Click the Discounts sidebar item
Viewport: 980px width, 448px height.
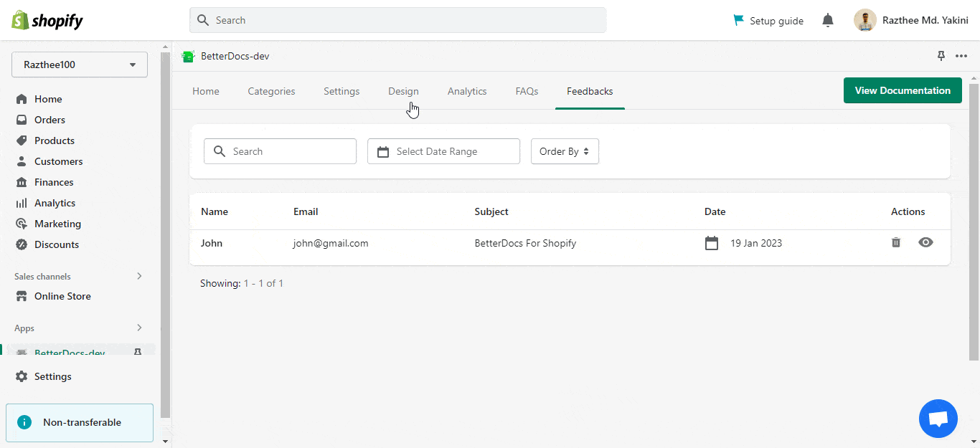point(55,244)
